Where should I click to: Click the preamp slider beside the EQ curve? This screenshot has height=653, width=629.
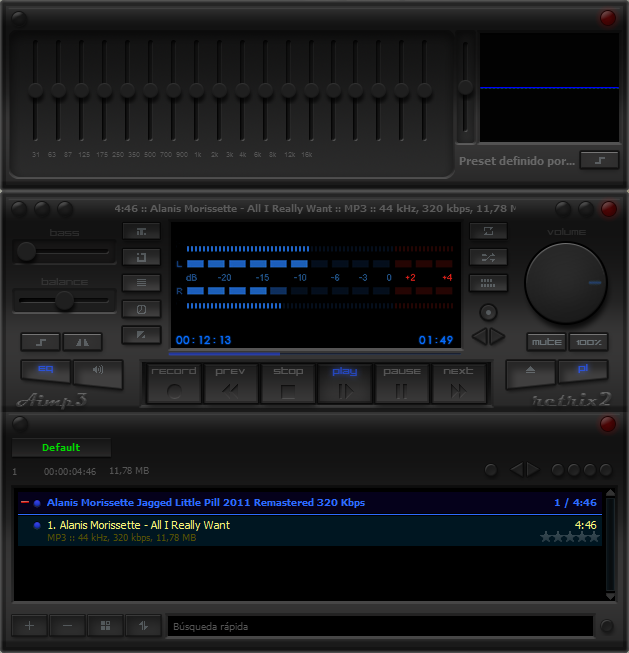(x=465, y=87)
